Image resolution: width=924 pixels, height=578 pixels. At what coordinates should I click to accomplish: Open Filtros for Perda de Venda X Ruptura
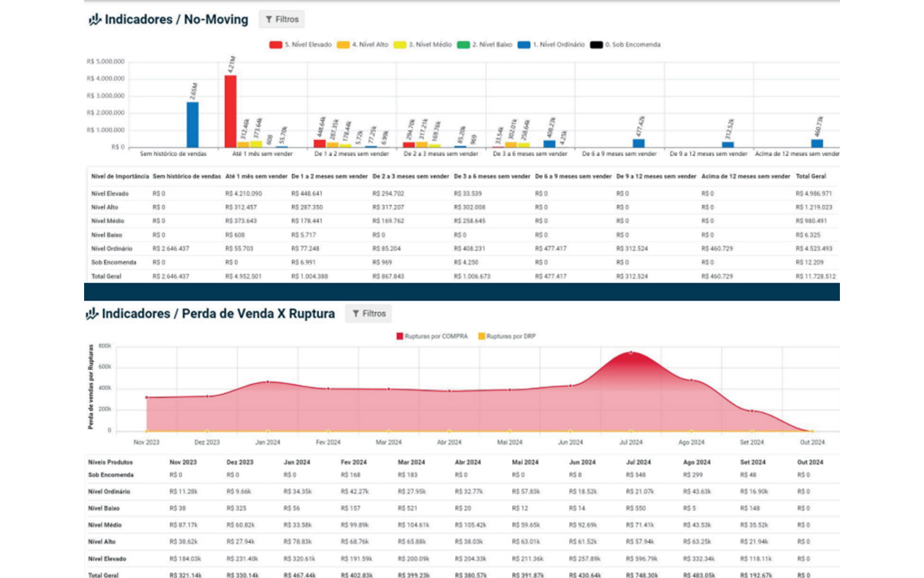(368, 314)
